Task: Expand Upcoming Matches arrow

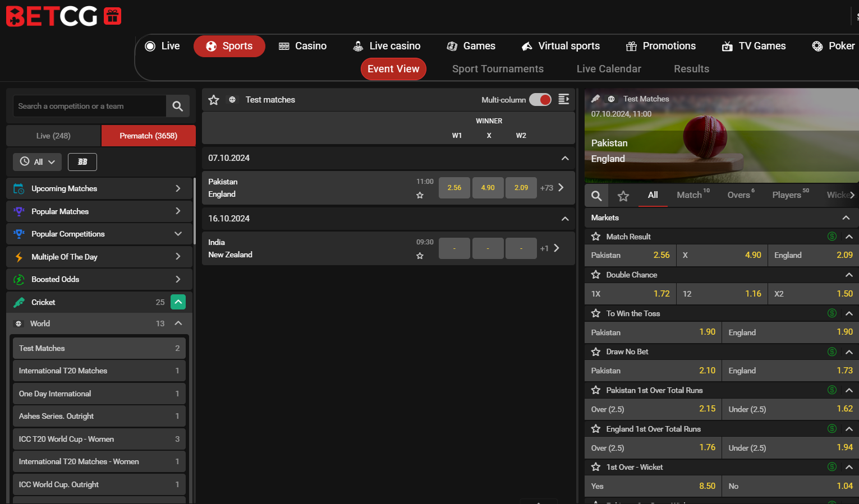Action: point(178,188)
